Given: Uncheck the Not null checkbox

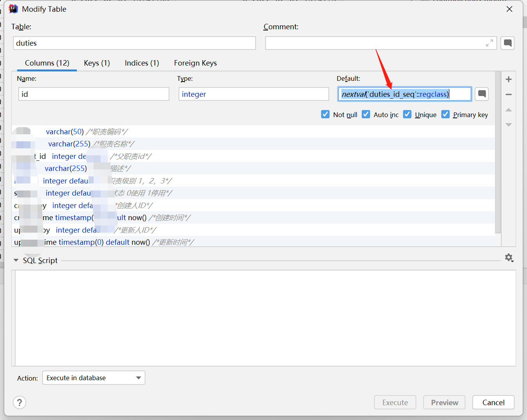Looking at the screenshot, I should pos(325,114).
